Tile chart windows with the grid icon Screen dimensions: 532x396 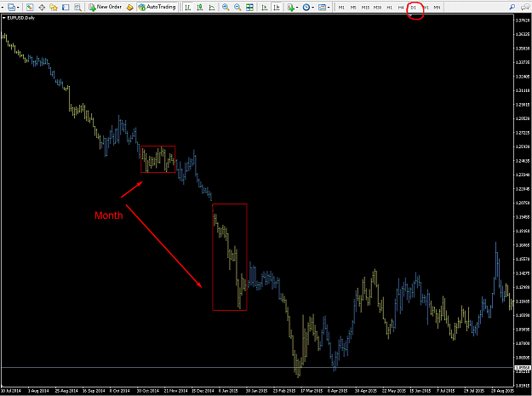point(249,7)
